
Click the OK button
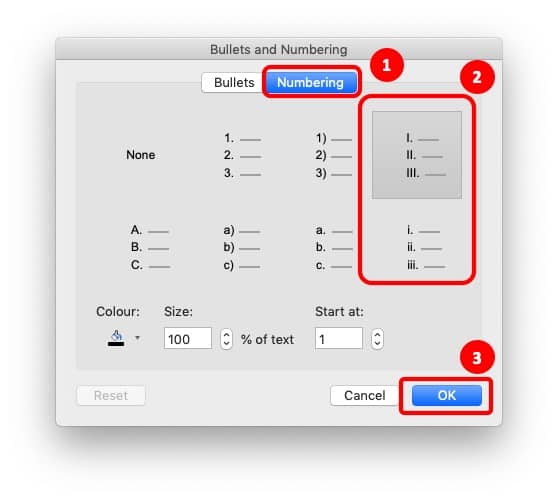(x=447, y=395)
